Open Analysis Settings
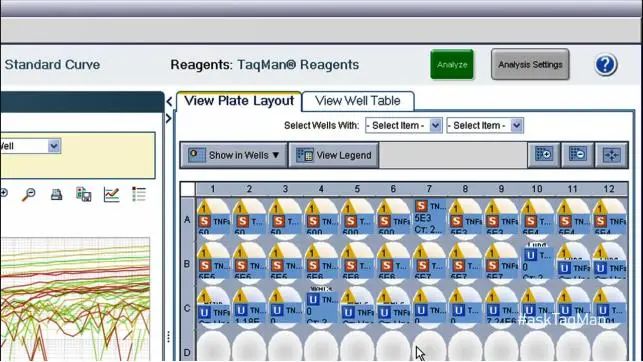The image size is (643, 362). pos(530,64)
